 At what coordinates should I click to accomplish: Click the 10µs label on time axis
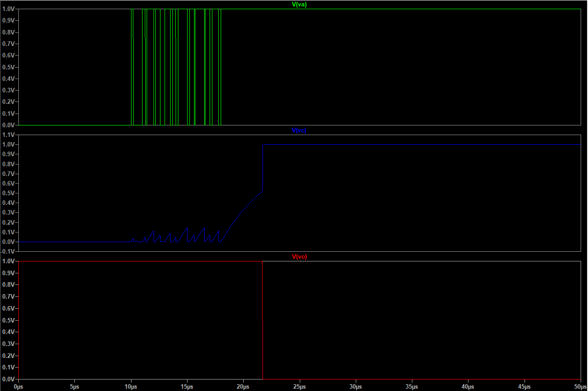pyautogui.click(x=131, y=387)
